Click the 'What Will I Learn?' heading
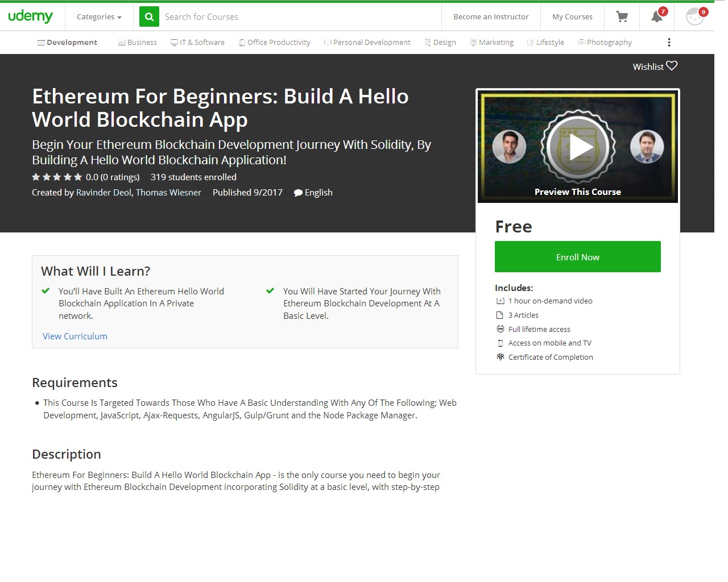Viewport: 728px width, 582px height. 96,272
